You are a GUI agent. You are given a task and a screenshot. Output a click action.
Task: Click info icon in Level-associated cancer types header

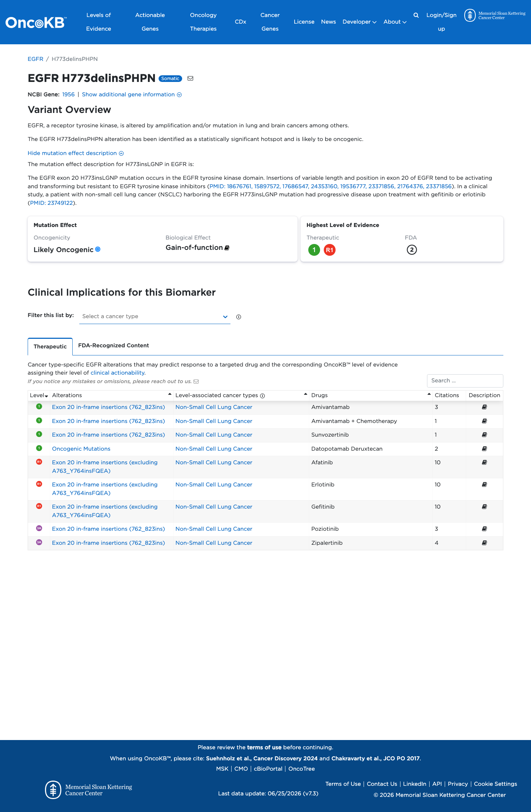[x=263, y=396]
